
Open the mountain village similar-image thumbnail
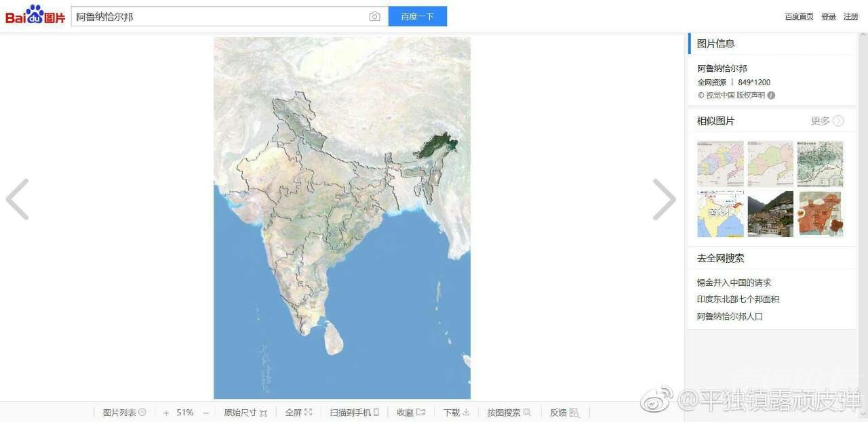[770, 214]
